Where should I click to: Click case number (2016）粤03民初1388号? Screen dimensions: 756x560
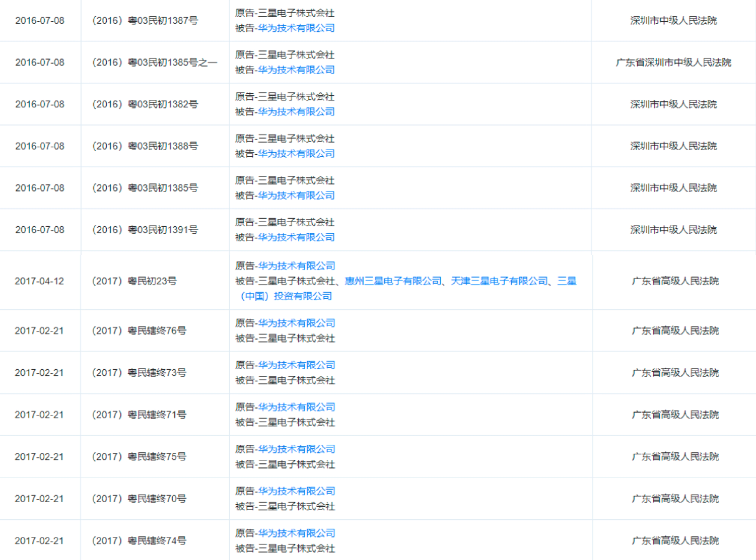click(145, 146)
